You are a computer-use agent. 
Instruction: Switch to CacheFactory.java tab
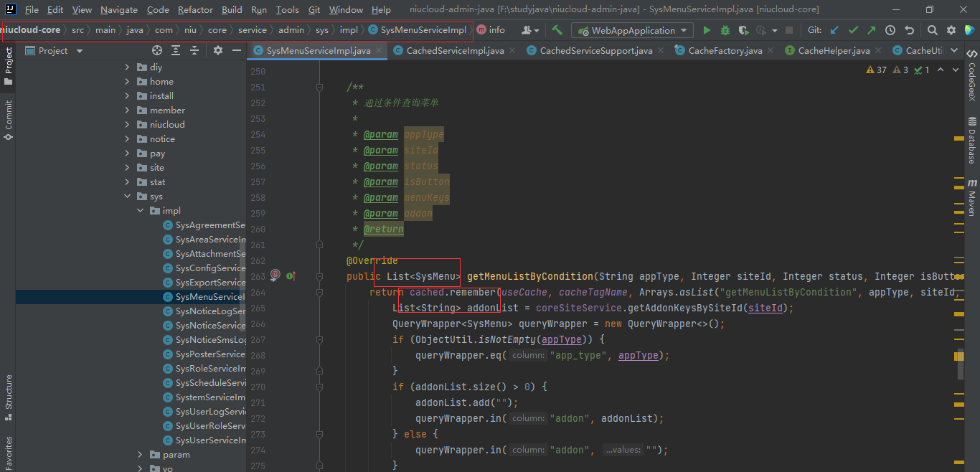725,50
